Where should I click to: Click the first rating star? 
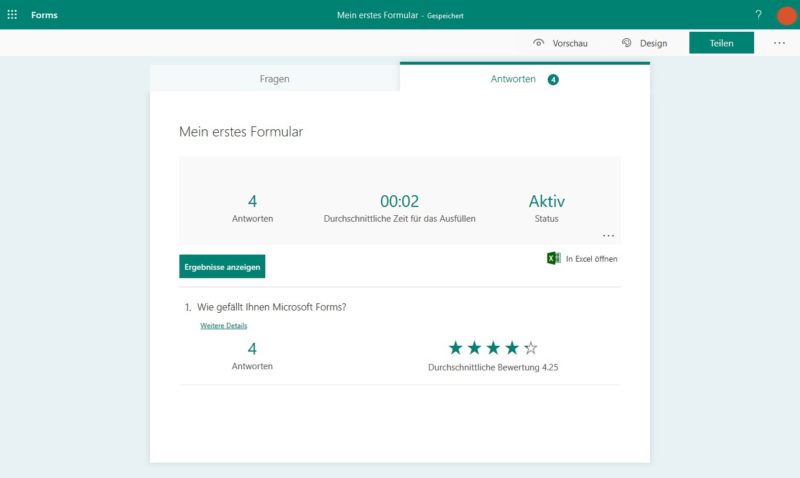(456, 348)
